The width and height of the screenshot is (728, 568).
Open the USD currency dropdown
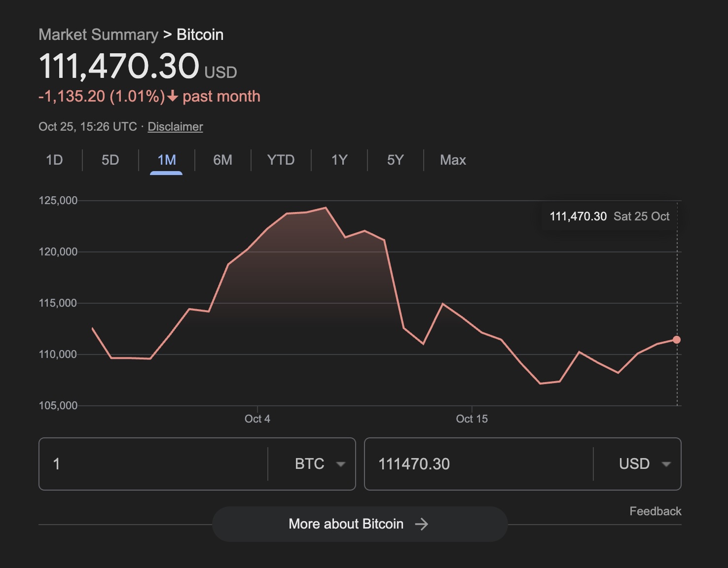tap(645, 464)
